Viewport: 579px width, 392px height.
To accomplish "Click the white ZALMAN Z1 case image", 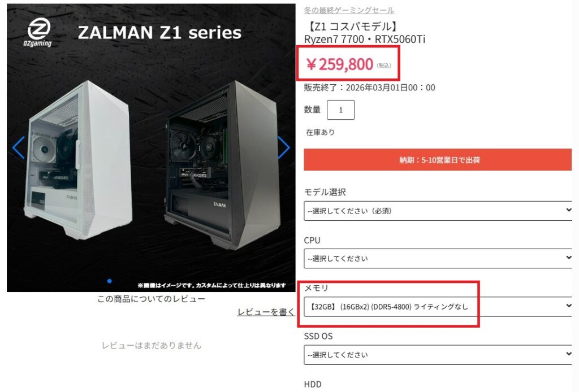I will (78, 160).
